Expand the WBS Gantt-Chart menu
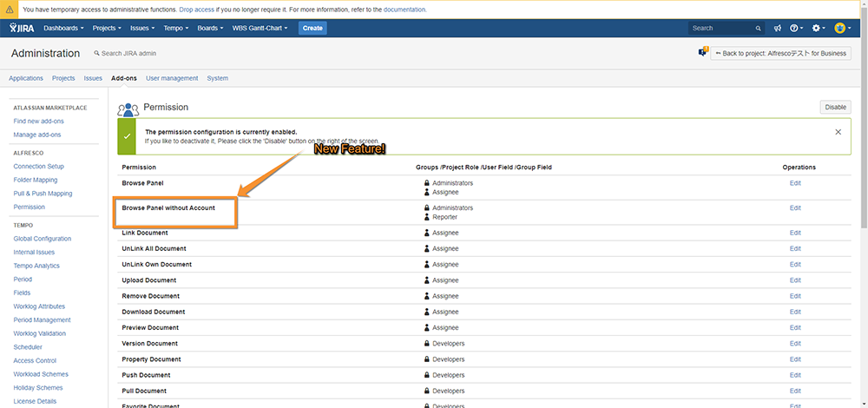This screenshot has width=868, height=408. (260, 29)
